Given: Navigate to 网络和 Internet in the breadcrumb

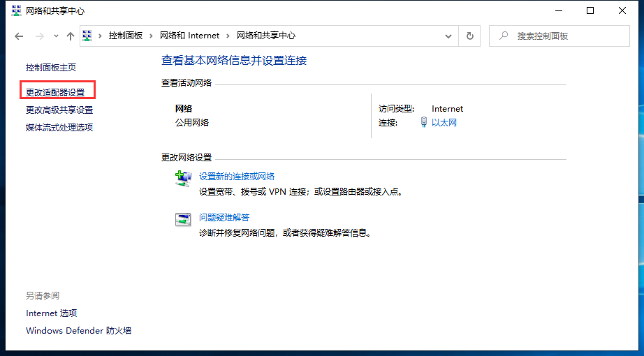Looking at the screenshot, I should [189, 36].
